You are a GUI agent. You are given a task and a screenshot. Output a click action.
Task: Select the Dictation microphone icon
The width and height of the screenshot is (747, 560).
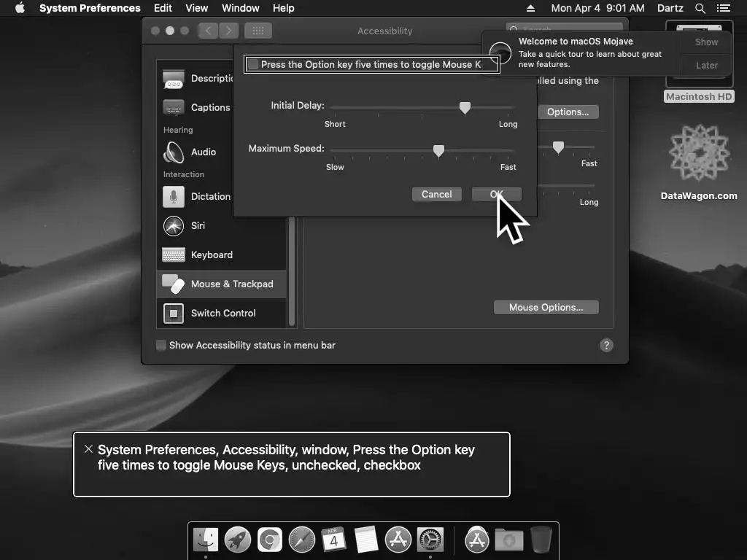click(174, 197)
